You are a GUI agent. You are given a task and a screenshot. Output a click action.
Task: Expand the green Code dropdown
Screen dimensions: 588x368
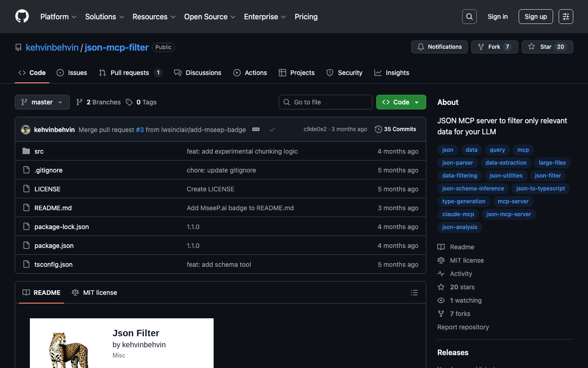[x=401, y=102]
